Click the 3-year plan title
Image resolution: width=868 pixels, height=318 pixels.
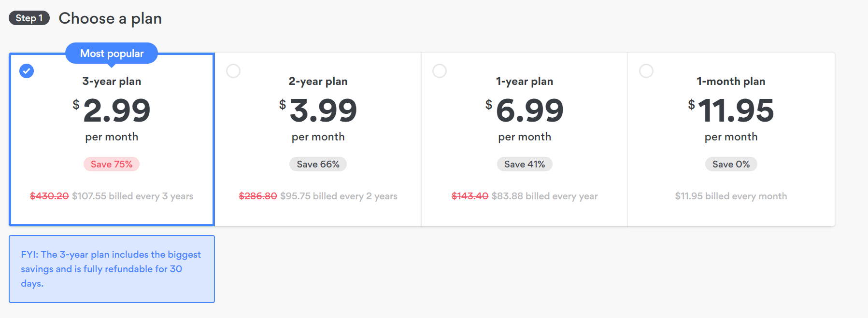[x=112, y=82]
